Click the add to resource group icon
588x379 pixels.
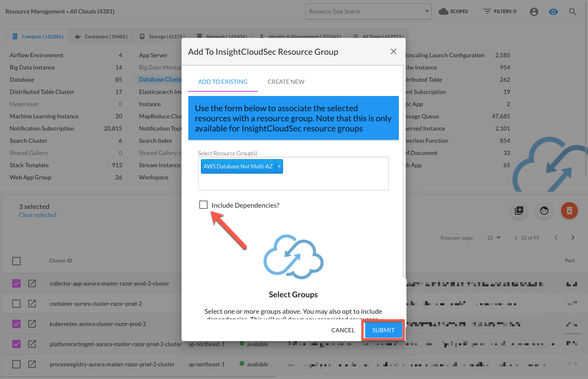pos(519,211)
